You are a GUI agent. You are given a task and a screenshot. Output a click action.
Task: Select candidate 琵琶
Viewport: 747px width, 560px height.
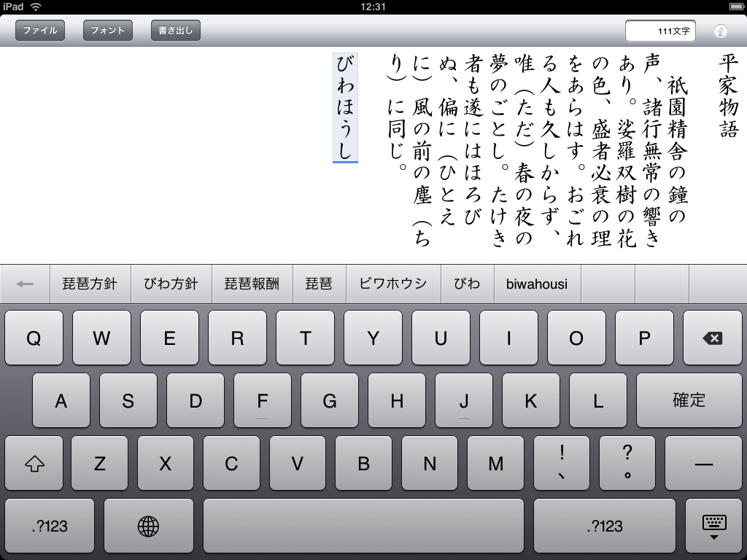pyautogui.click(x=320, y=284)
